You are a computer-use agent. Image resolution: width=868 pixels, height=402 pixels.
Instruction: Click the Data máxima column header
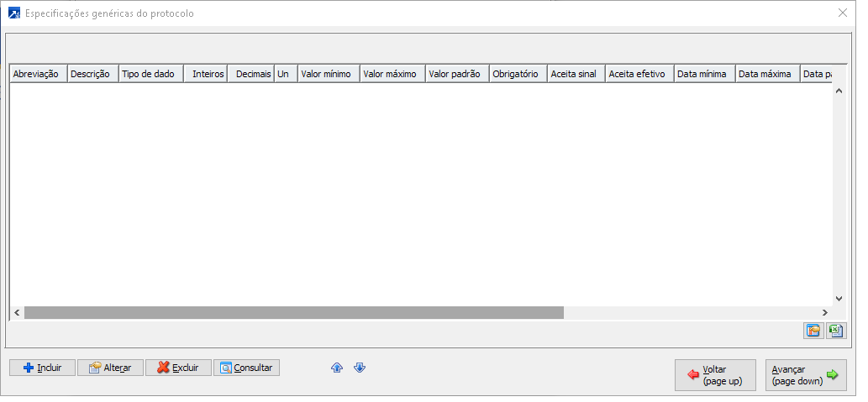tap(768, 74)
